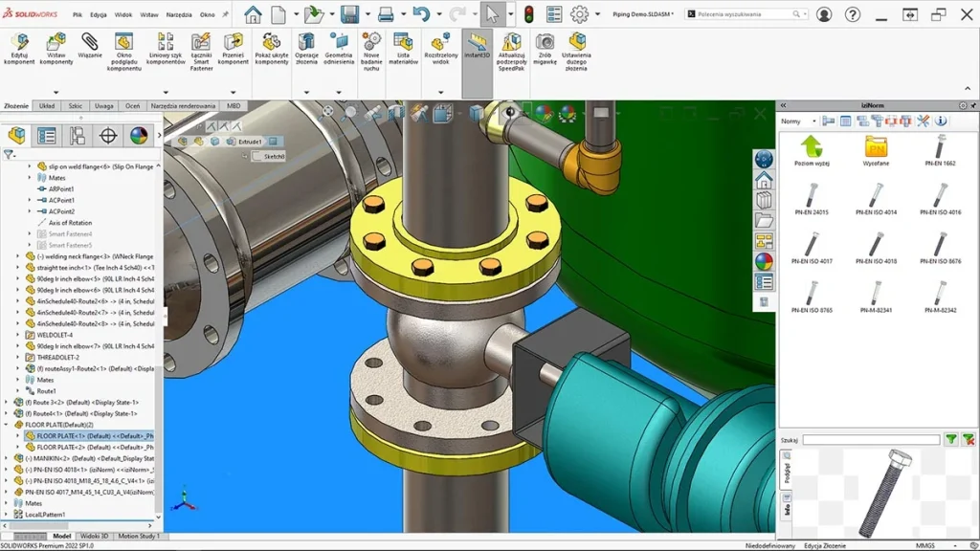Open dropdown arrow under Rozstrzelony widok

(440, 93)
